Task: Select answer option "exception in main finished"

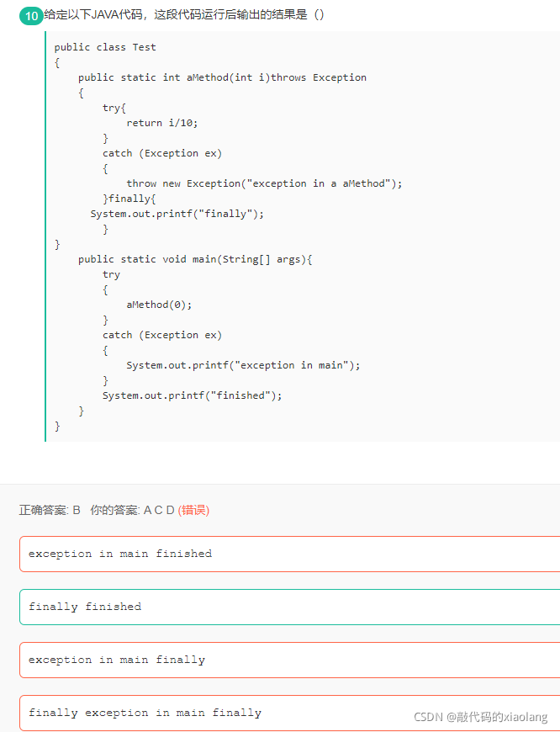Action: 290,554
